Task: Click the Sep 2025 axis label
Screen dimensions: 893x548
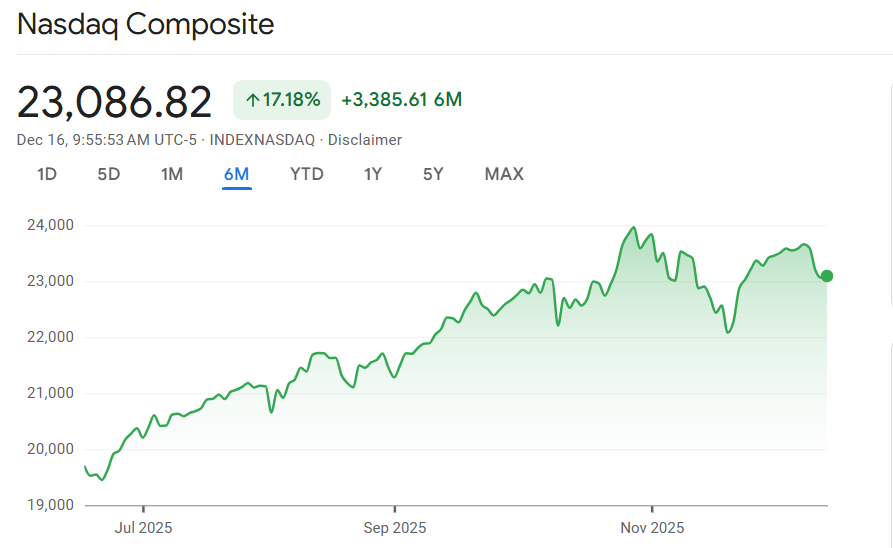Action: (395, 527)
